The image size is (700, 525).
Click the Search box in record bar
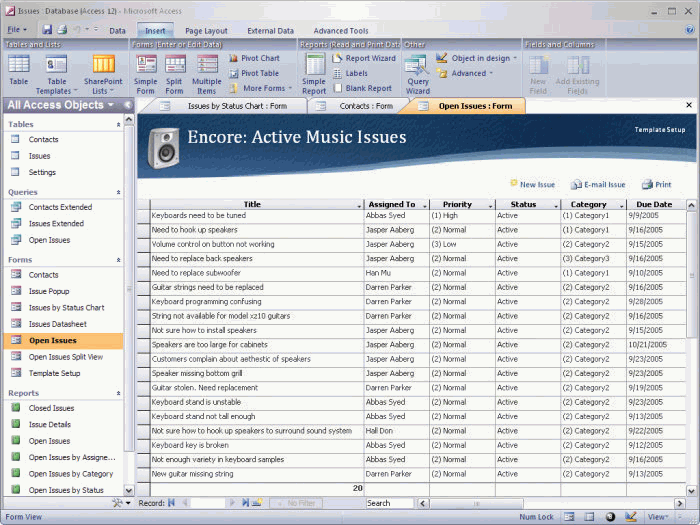click(390, 503)
